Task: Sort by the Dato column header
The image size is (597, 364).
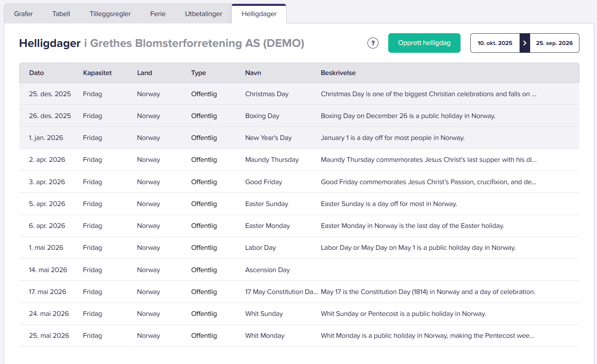Action: tap(36, 73)
